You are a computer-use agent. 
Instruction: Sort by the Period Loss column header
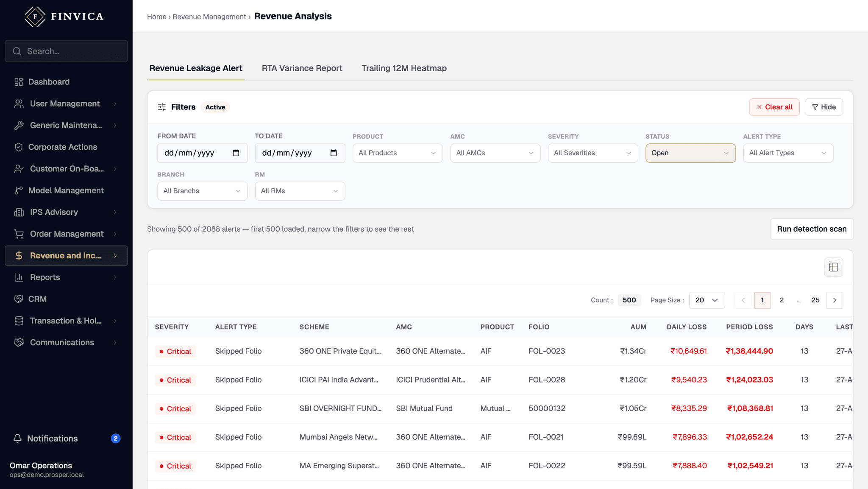tap(749, 327)
